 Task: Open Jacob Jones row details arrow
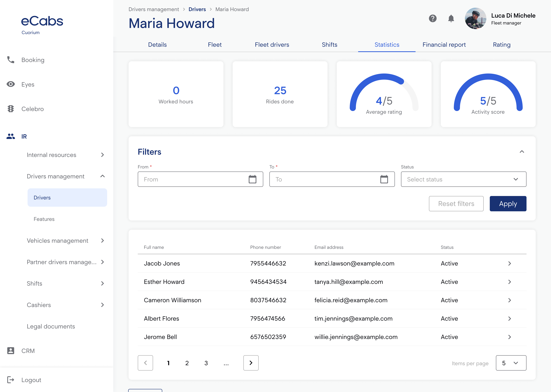tap(509, 263)
